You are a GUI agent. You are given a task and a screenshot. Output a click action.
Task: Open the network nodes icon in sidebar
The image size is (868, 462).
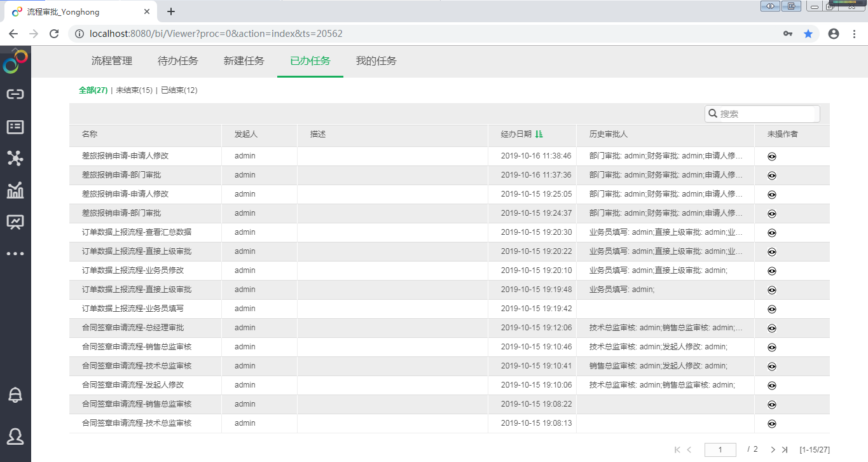pos(15,158)
